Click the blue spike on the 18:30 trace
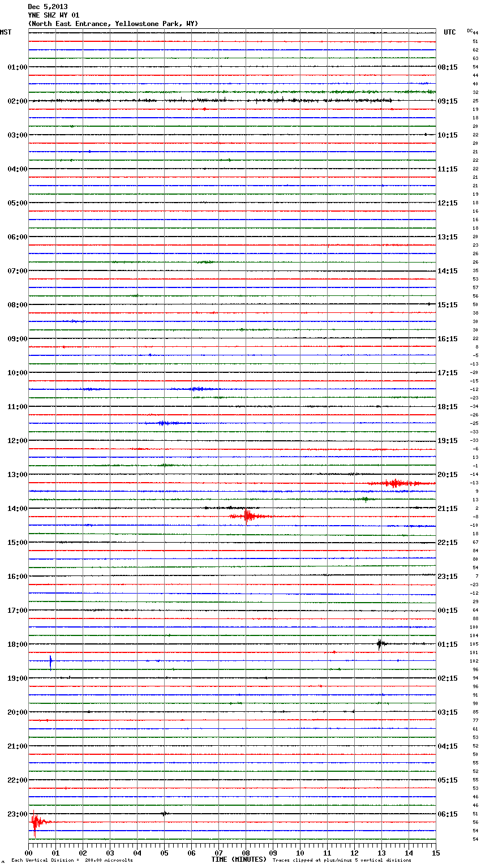 coord(50,661)
